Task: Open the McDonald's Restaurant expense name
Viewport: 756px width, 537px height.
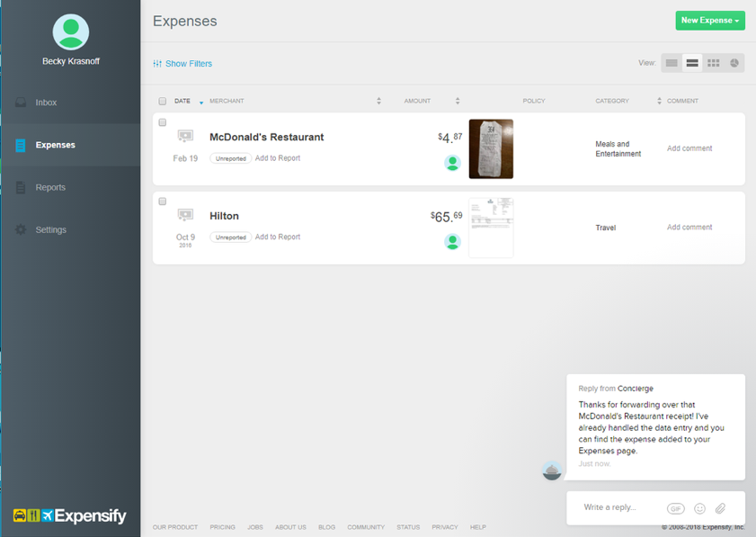Action: (x=267, y=137)
